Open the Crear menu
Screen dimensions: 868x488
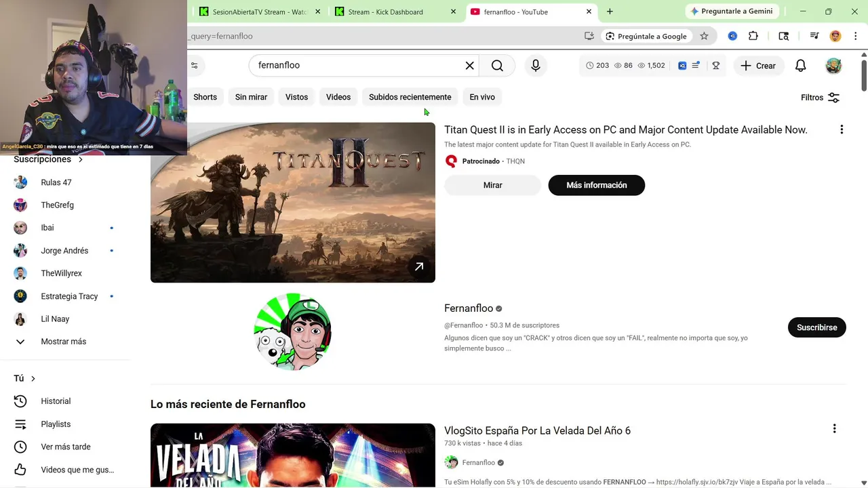pos(758,66)
